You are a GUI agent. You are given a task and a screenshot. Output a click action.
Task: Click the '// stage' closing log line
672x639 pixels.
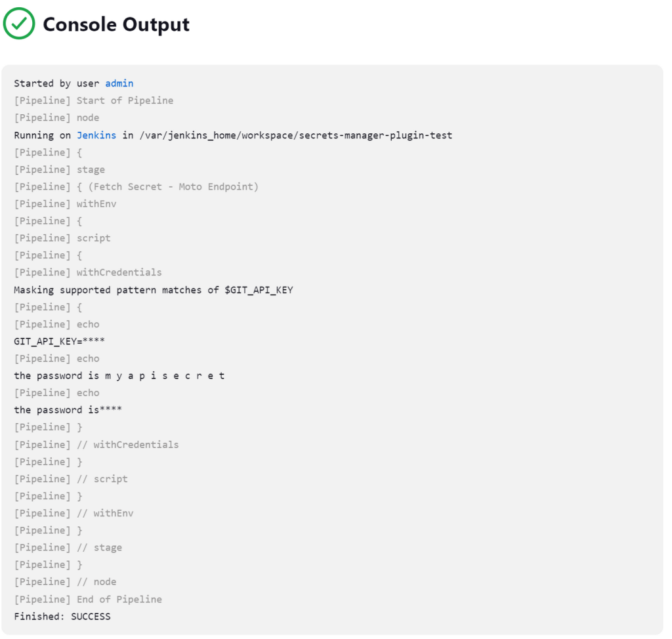(68, 548)
